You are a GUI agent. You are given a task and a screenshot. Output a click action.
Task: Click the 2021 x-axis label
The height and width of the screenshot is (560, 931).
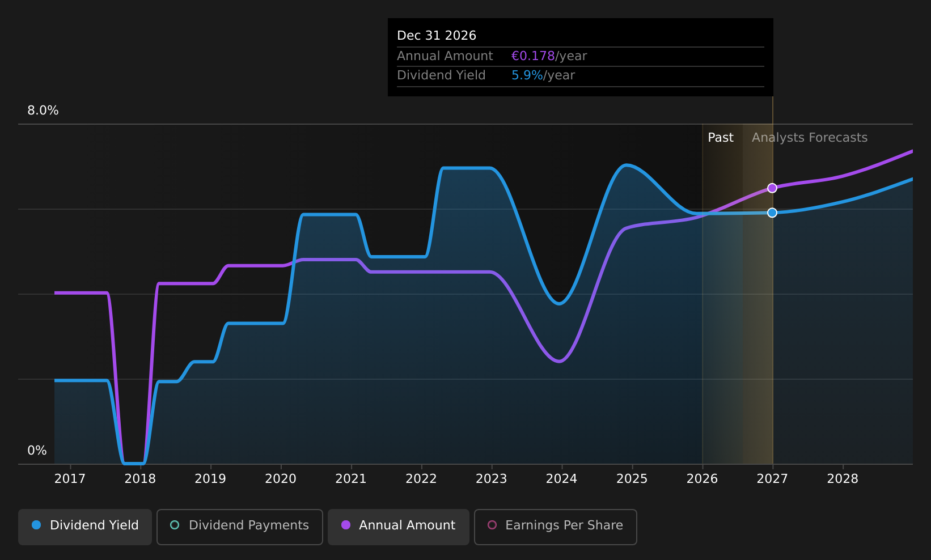coord(351,479)
